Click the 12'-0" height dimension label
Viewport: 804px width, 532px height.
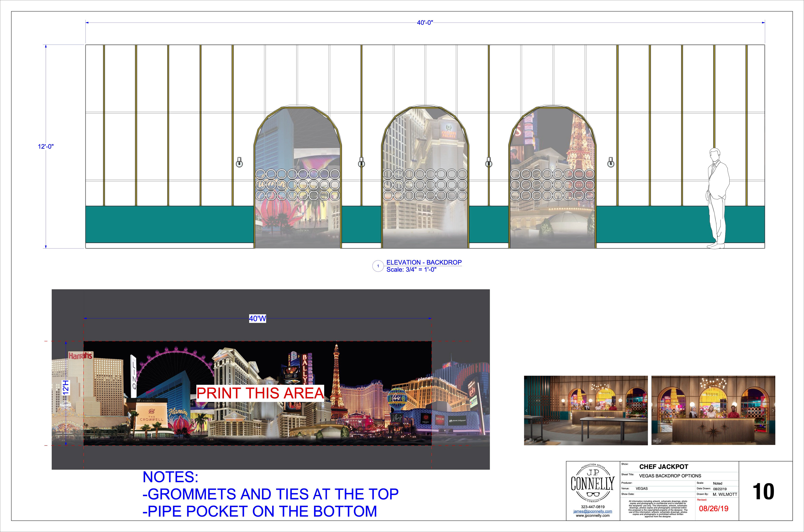46,146
